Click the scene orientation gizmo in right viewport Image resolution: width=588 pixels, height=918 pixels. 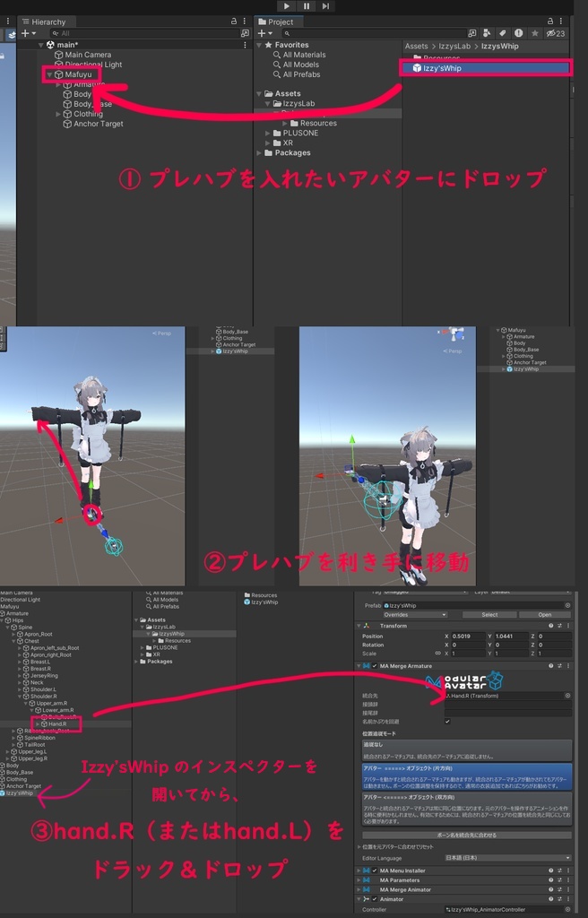(x=453, y=333)
